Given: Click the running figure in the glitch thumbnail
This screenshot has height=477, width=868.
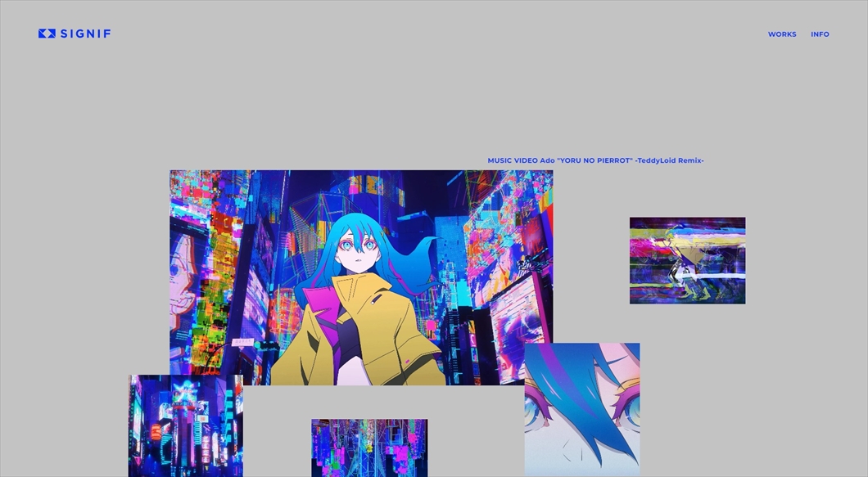Looking at the screenshot, I should tap(681, 268).
